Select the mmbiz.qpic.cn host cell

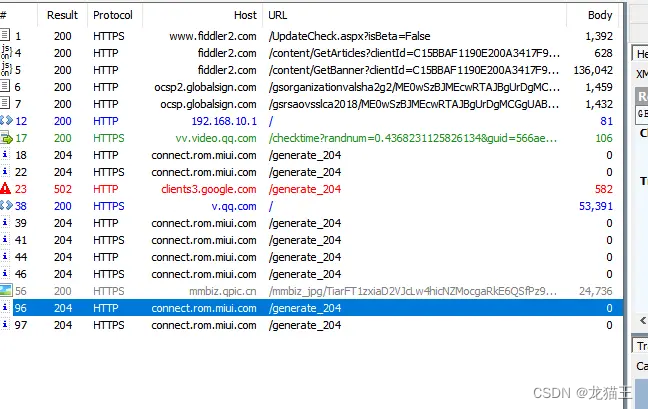click(223, 291)
